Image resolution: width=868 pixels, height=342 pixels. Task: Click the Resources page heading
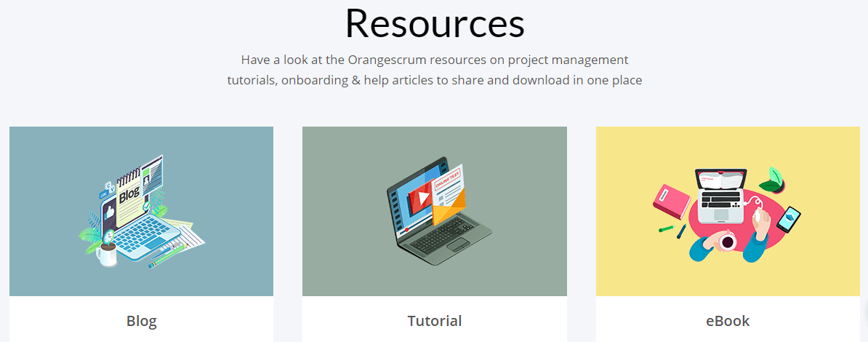tap(434, 23)
